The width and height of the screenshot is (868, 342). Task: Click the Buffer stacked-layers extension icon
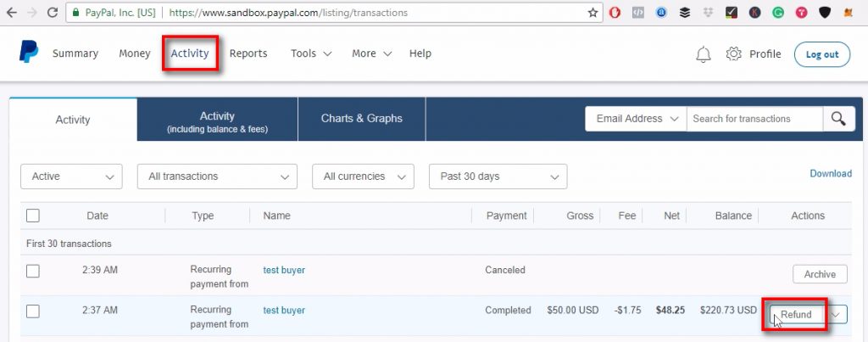coord(685,13)
